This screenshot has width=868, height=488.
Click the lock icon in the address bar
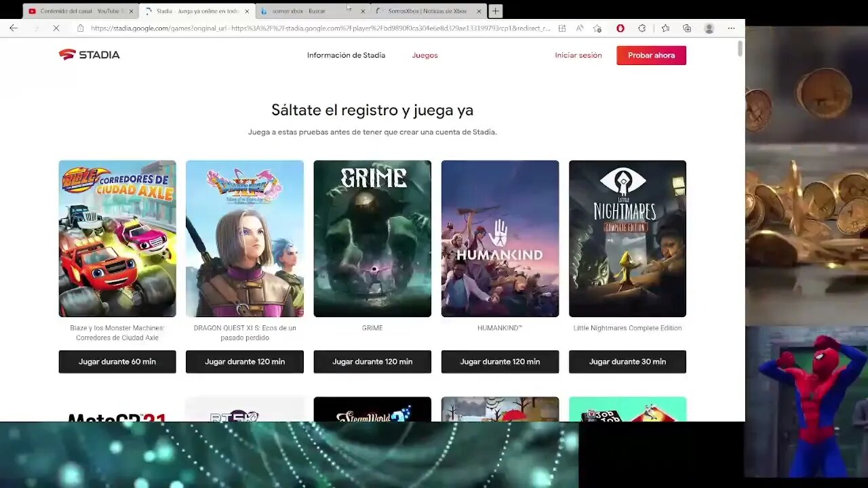pos(80,28)
